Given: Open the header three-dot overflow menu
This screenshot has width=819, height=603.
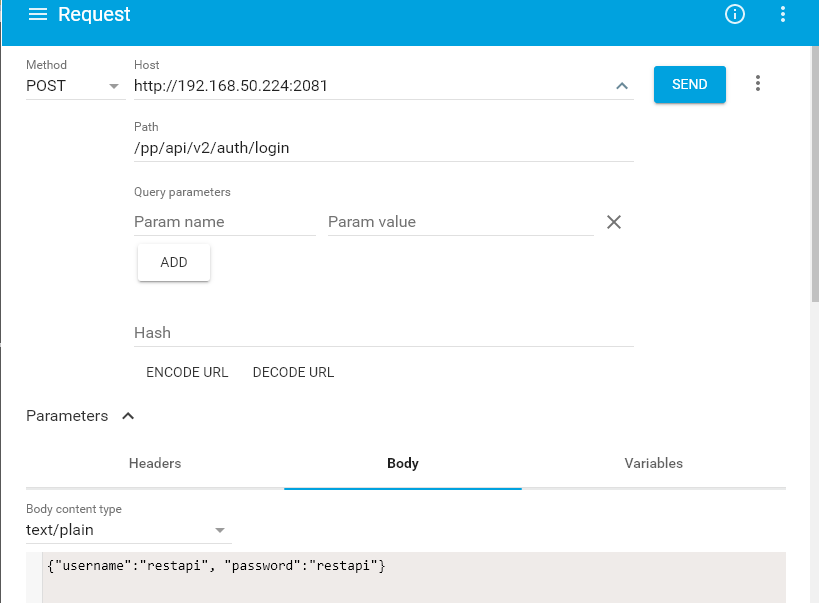Looking at the screenshot, I should 782,14.
